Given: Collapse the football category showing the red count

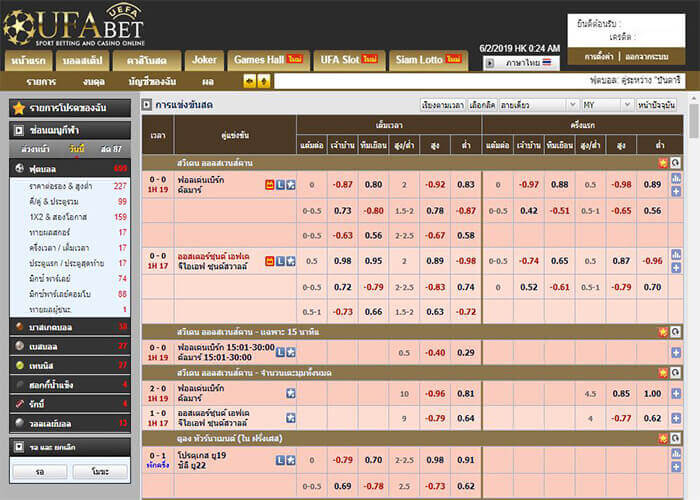Looking at the screenshot, I should click(x=70, y=168).
